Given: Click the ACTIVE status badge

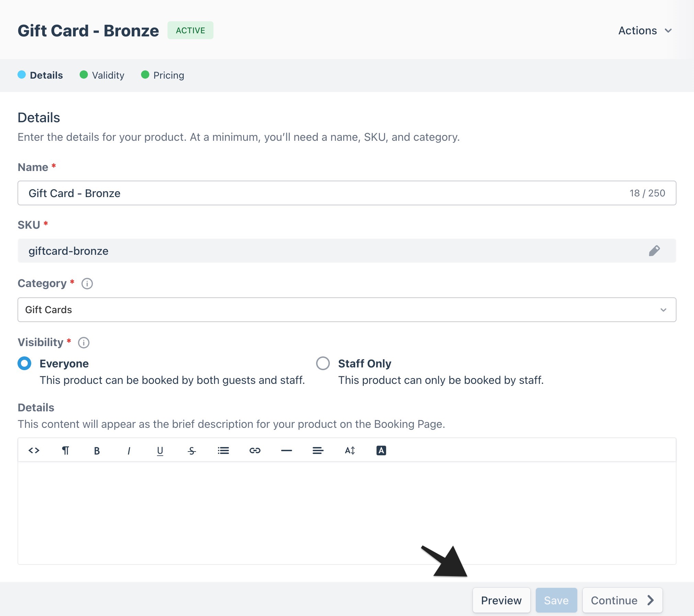Looking at the screenshot, I should coord(190,30).
